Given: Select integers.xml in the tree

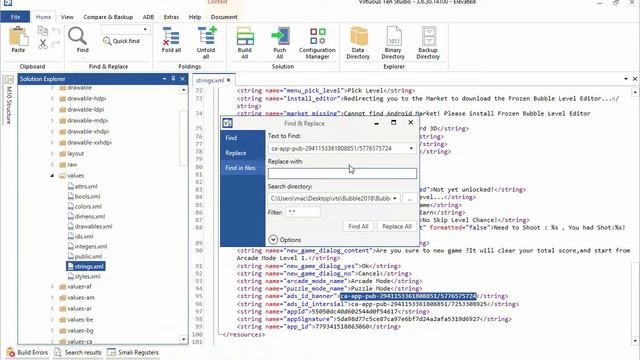Looking at the screenshot, I should 87,247.
